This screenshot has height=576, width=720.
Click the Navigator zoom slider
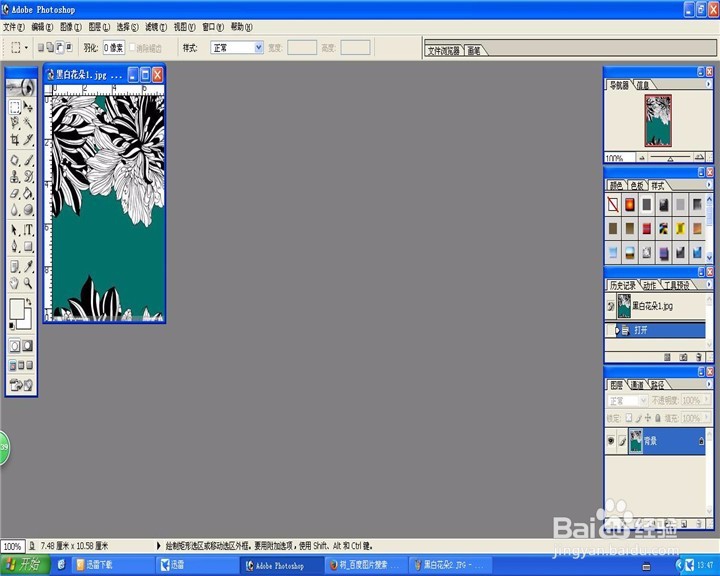click(670, 158)
